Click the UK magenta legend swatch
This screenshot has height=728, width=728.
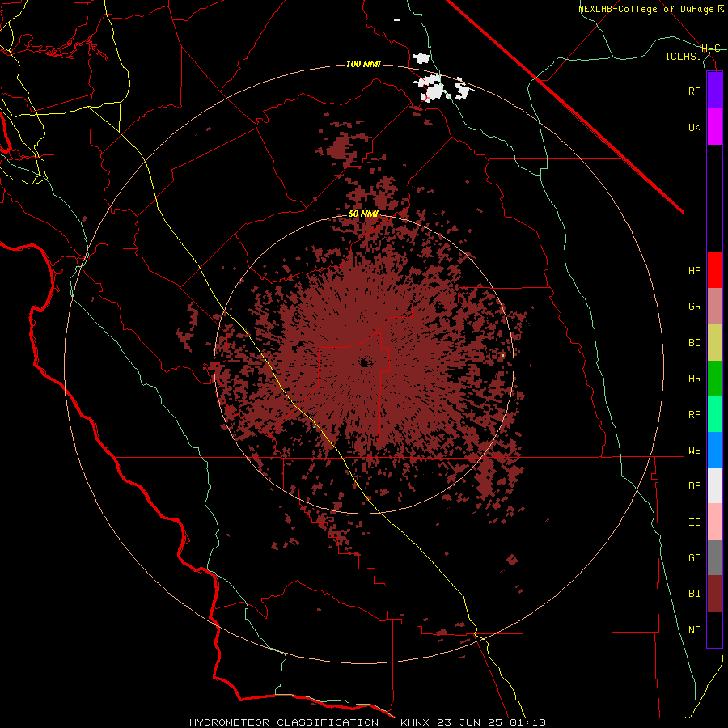pyautogui.click(x=714, y=127)
